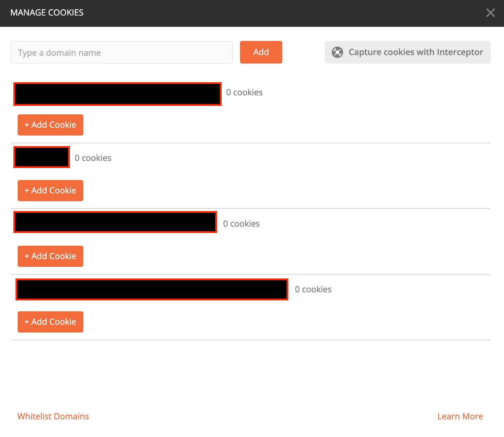Add a cookie to the last domain
The image size is (504, 437).
click(x=50, y=322)
